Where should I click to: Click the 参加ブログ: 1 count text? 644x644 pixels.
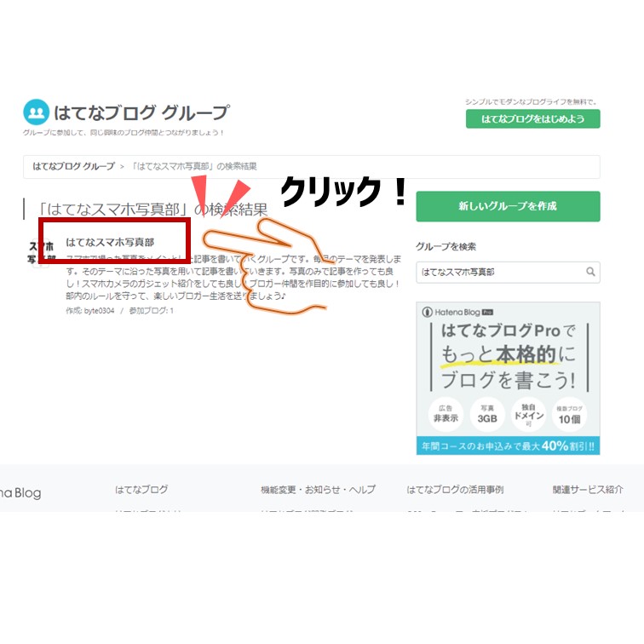point(151,311)
